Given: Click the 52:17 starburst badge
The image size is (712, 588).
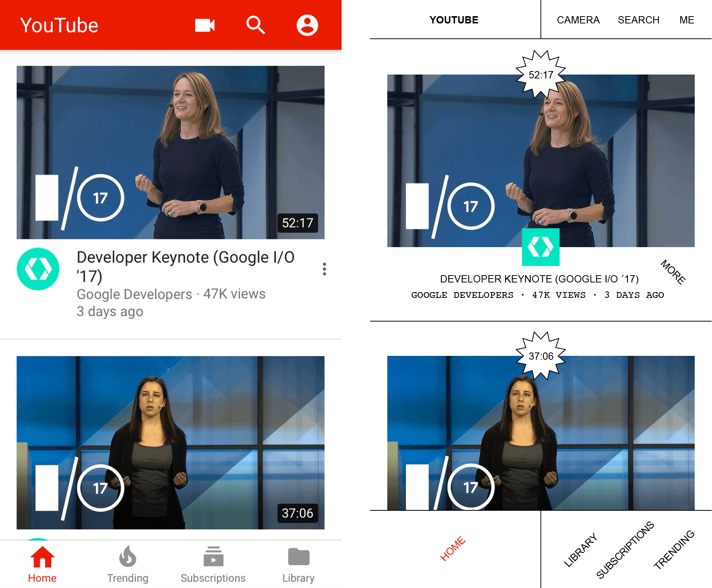Looking at the screenshot, I should 541,75.
